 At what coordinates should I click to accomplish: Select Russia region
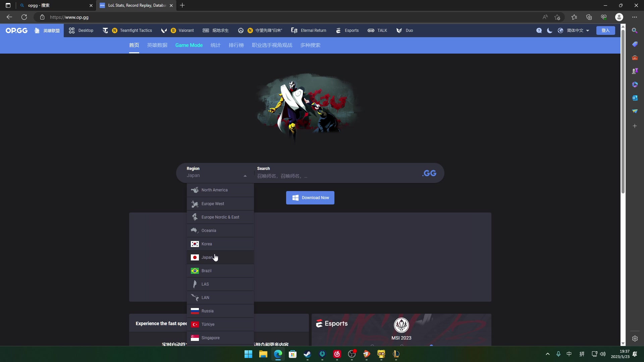pyautogui.click(x=220, y=311)
